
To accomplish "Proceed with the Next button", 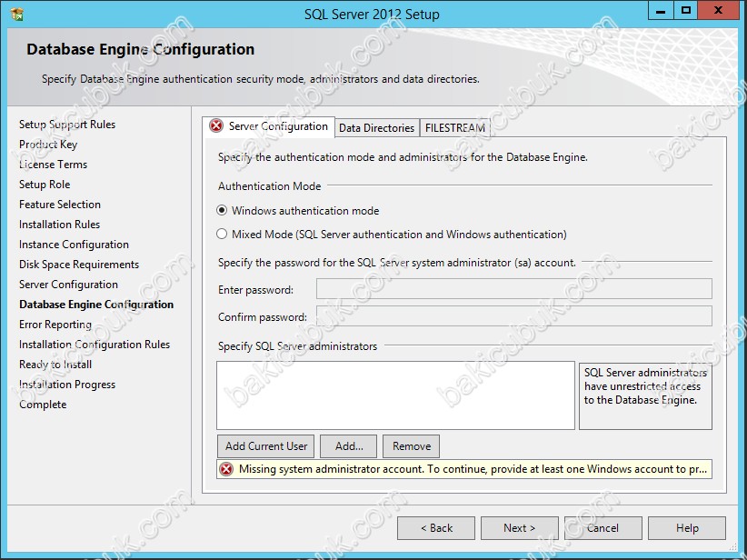I will click(x=519, y=528).
